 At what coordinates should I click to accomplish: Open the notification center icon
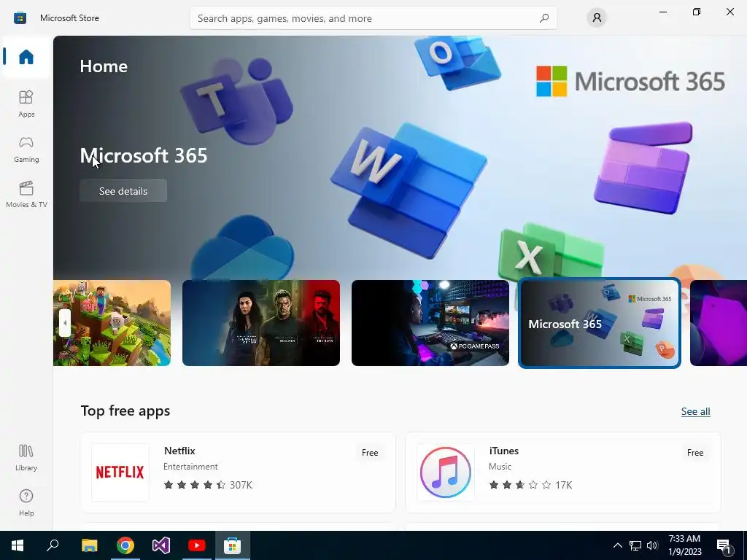click(x=724, y=545)
